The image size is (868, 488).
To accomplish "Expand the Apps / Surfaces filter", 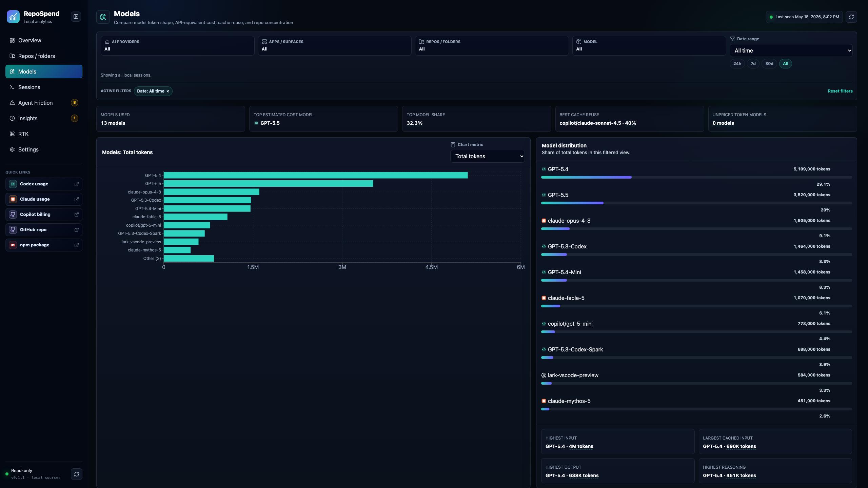I will click(335, 46).
